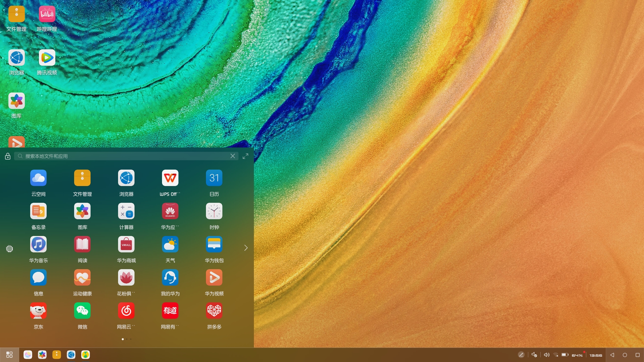Open the 13:56 clock in taskbar

(x=596, y=355)
